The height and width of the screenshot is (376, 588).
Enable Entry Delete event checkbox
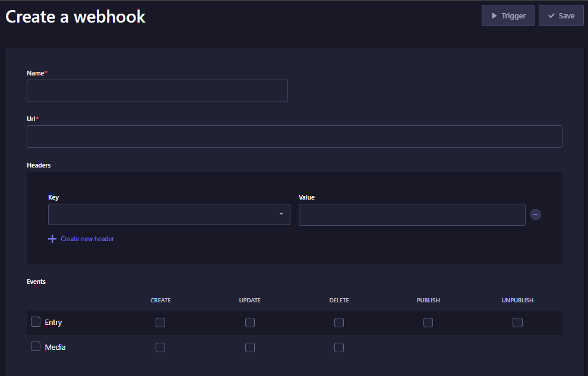pos(339,323)
